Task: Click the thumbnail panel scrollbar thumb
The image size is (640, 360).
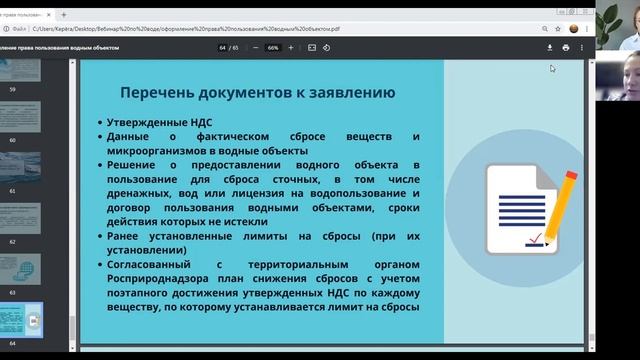Action: pos(73,328)
